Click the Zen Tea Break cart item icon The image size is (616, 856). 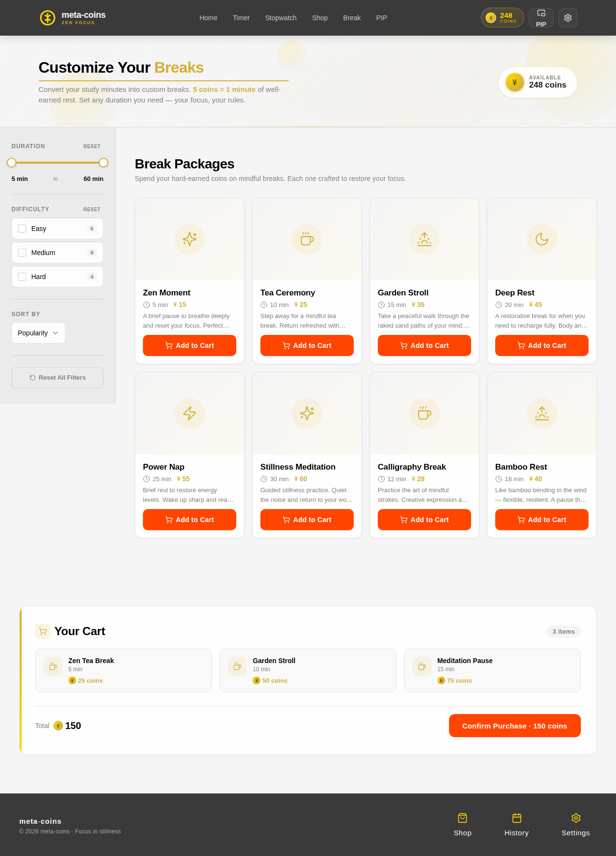coord(53,666)
